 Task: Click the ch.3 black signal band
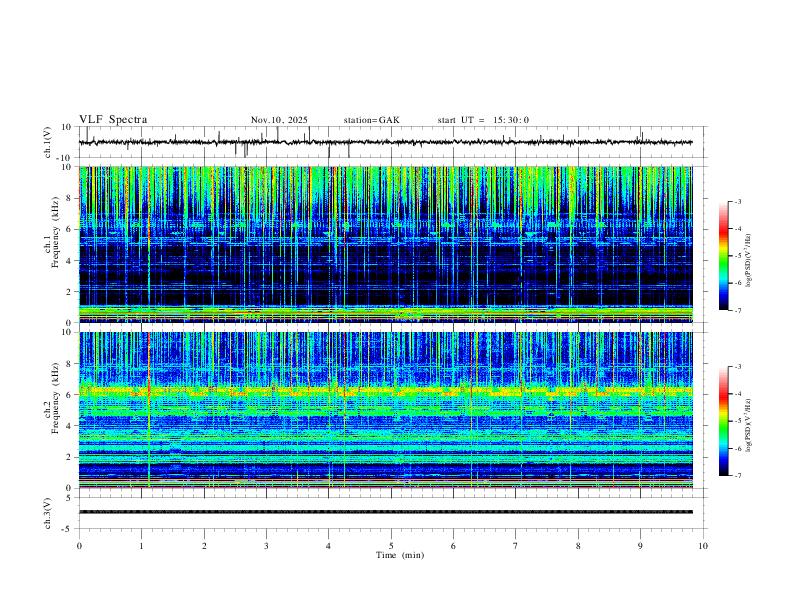tap(386, 512)
